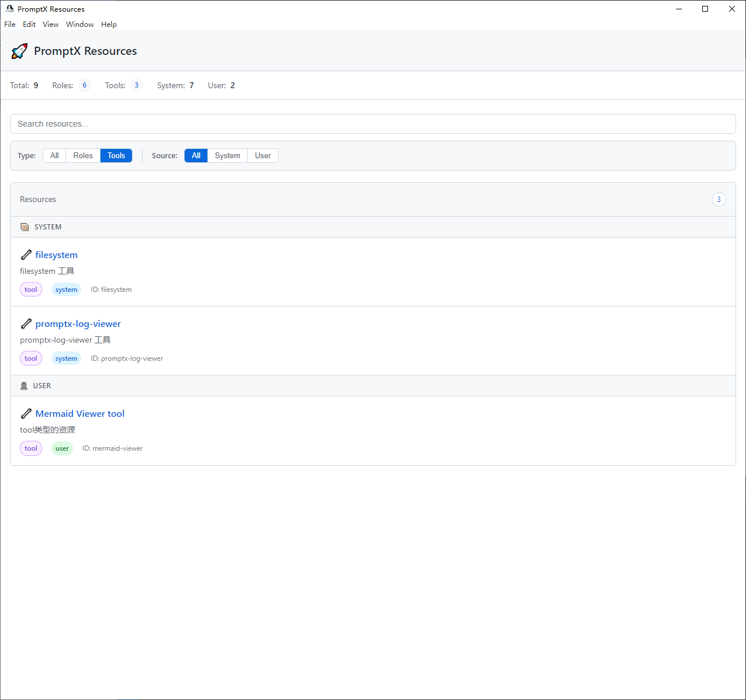
Task: Open the Window menu
Action: [80, 25]
